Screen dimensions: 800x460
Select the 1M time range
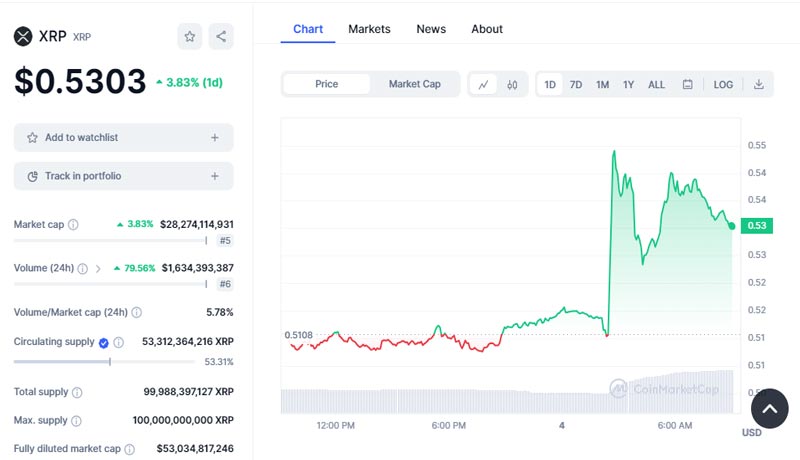(603, 85)
